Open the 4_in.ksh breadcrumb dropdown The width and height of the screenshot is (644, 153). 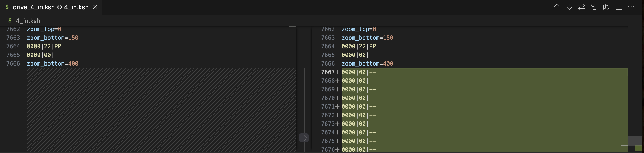tap(28, 21)
